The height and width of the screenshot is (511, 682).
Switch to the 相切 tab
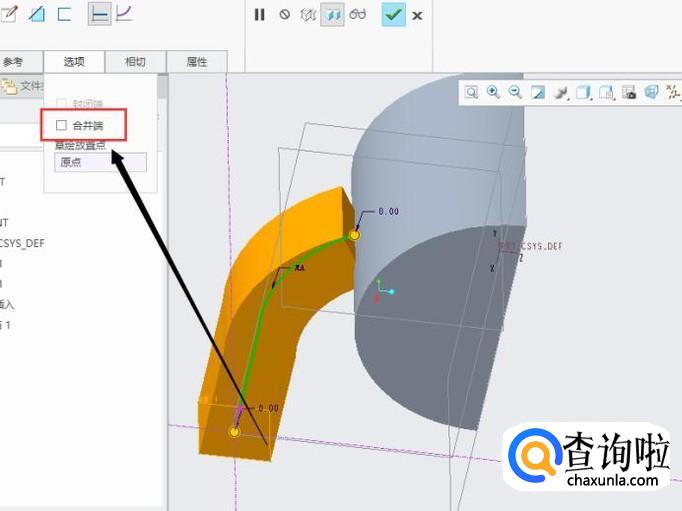[x=135, y=62]
